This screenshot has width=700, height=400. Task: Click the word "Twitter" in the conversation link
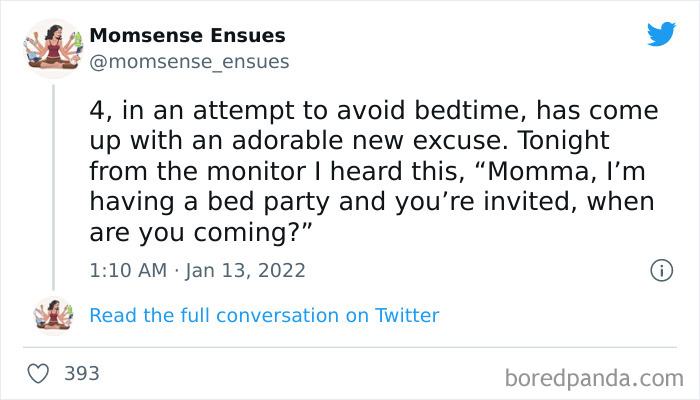(407, 316)
